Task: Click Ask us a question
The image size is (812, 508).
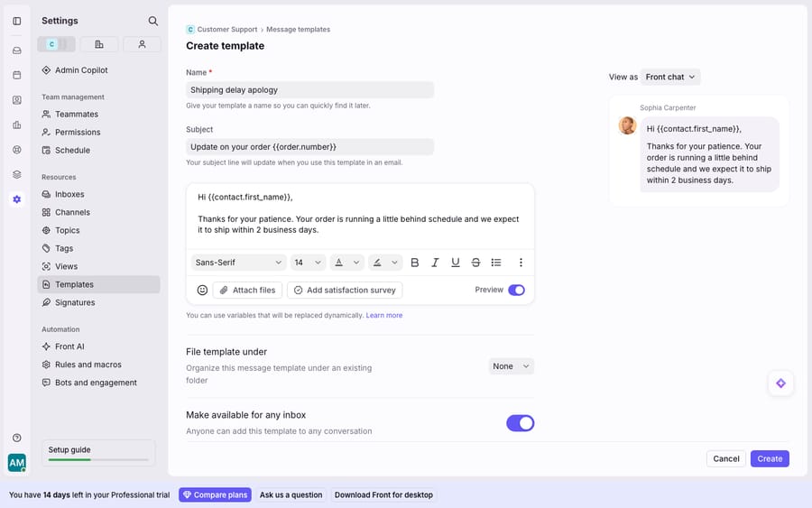Action: [x=291, y=495]
